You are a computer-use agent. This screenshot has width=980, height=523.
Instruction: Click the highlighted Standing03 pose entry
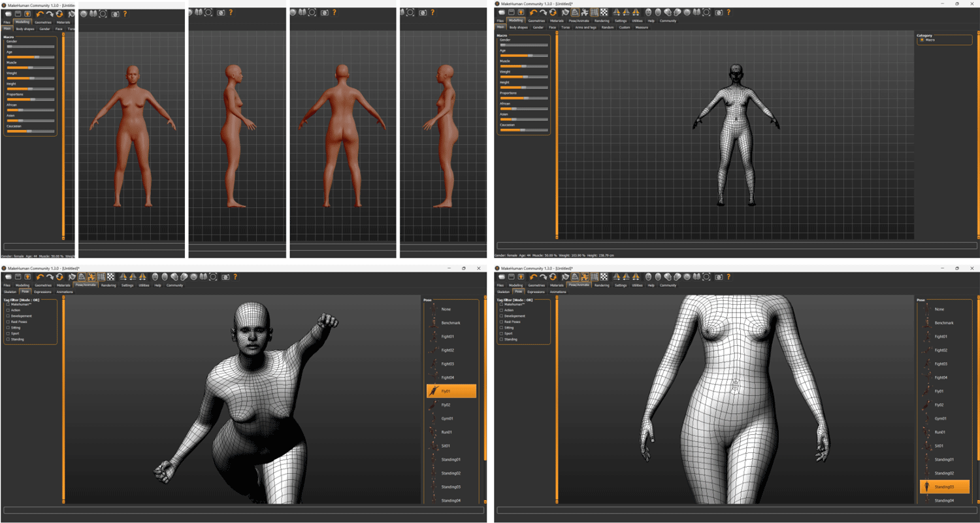tap(945, 486)
